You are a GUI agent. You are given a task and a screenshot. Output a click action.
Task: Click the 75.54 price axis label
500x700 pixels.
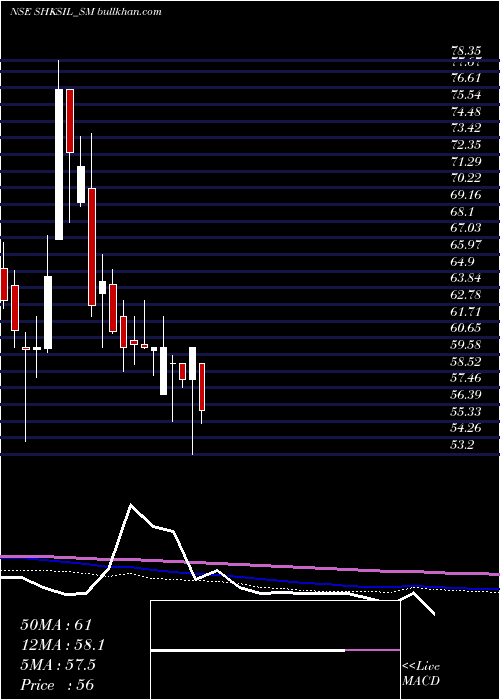466,95
